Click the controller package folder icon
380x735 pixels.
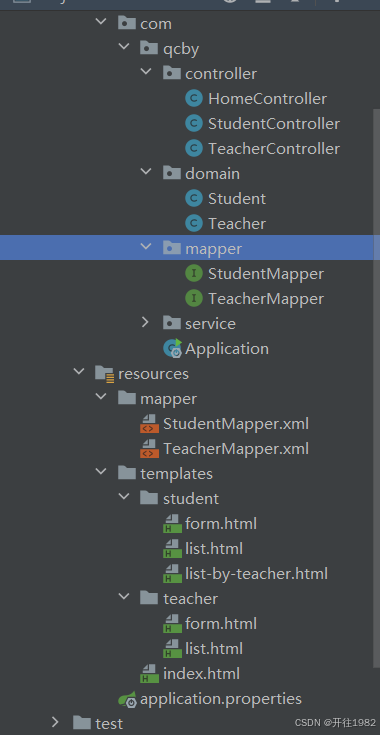pos(172,74)
